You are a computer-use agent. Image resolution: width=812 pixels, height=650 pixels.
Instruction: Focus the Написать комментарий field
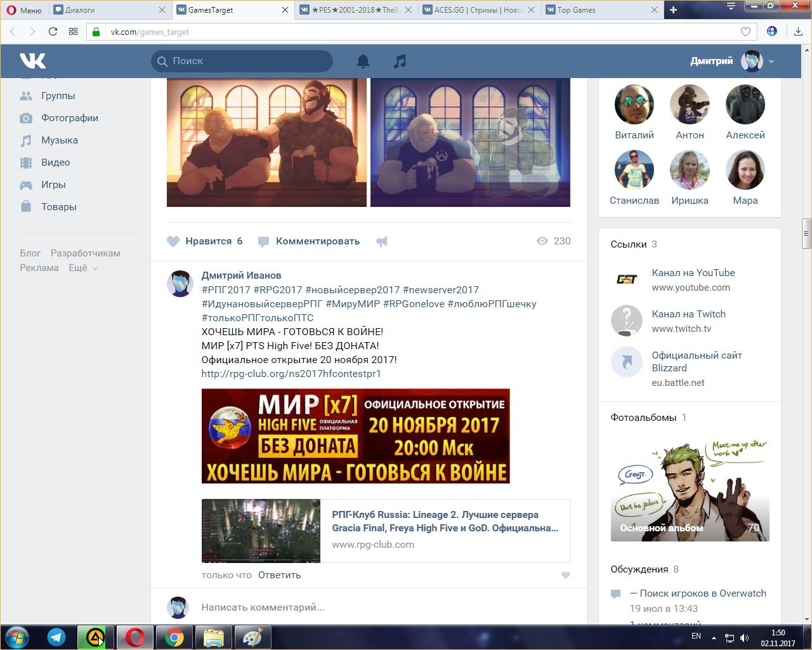coord(381,607)
